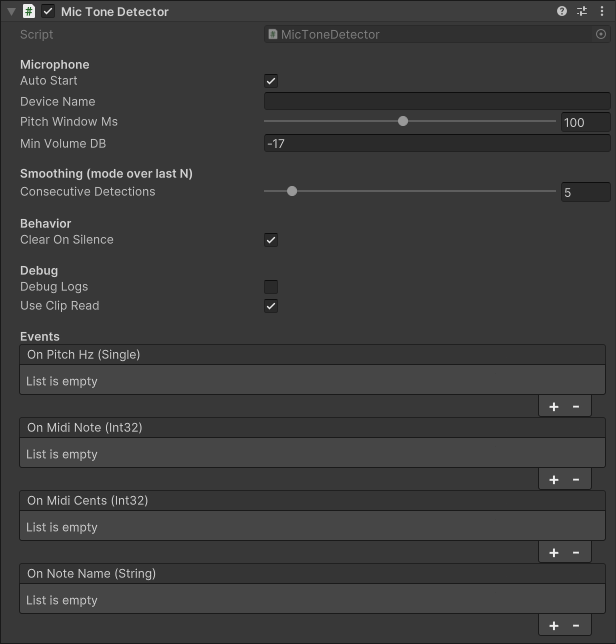Click the Consecutive Detections label
The image size is (616, 644).
[88, 192]
